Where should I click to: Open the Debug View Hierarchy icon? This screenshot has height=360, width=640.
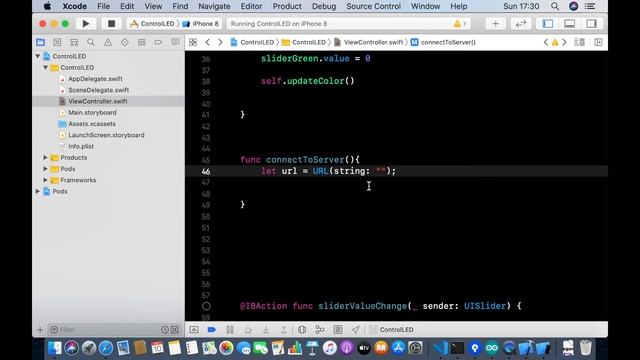coord(302,329)
